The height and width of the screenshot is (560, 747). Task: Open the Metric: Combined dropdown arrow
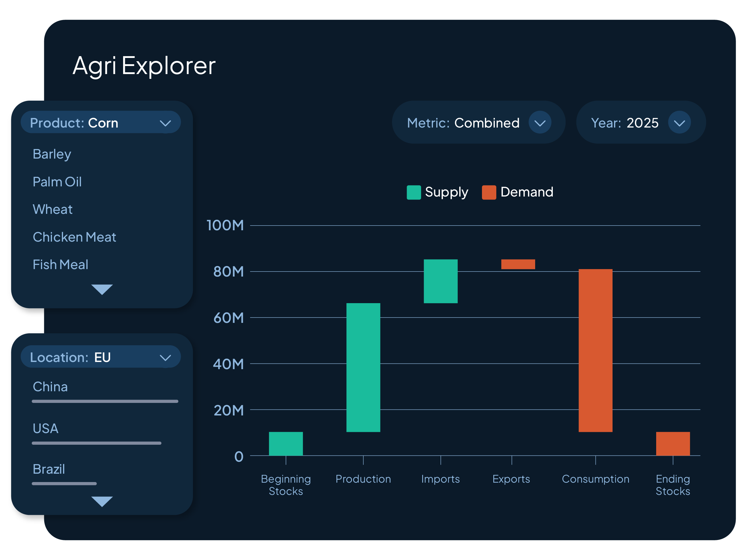click(x=540, y=123)
